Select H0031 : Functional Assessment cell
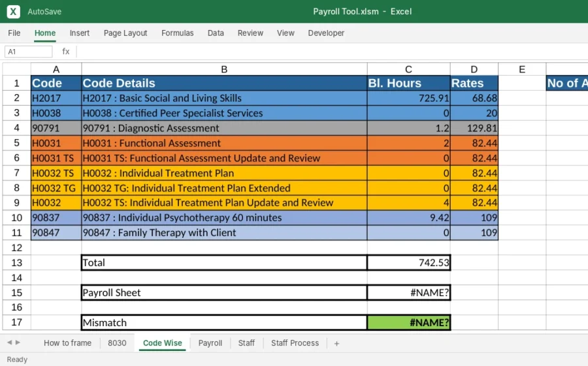Viewport: 588px width, 366px height. click(224, 143)
